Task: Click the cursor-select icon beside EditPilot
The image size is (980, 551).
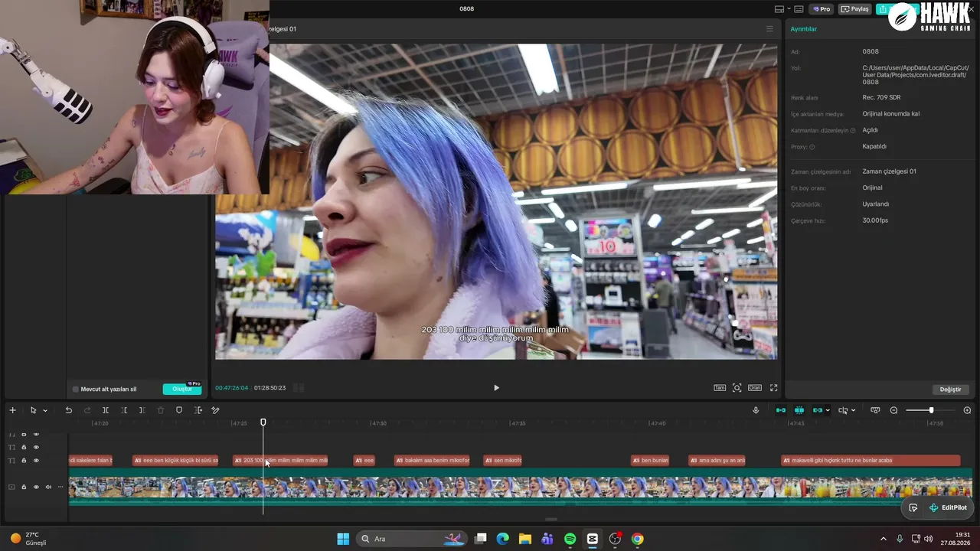Action: point(913,507)
